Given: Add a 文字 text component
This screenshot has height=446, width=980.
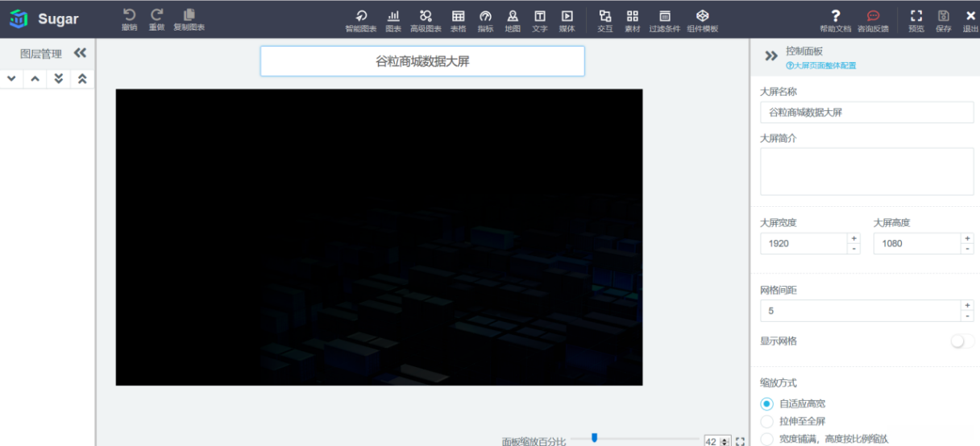Looking at the screenshot, I should (540, 21).
